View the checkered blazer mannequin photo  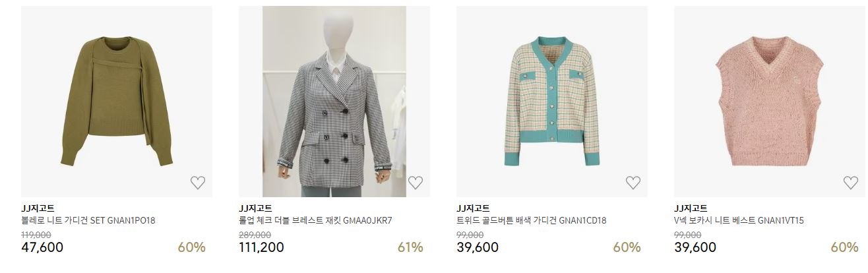334,102
